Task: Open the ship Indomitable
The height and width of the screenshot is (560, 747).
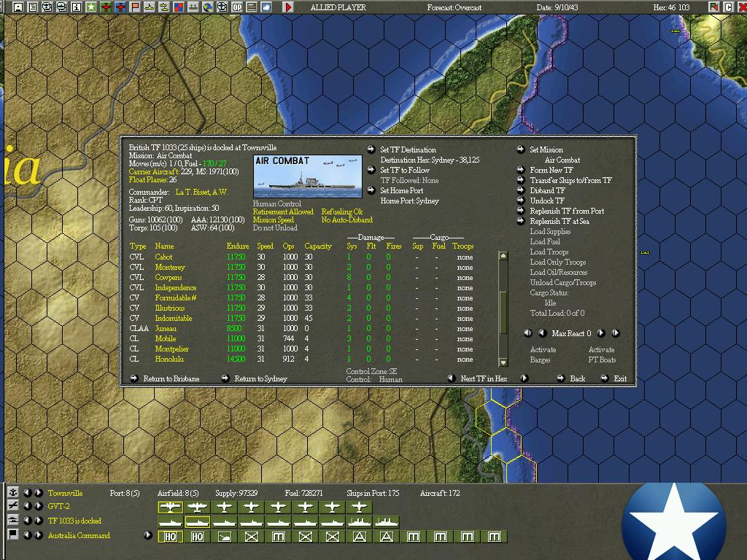Action: [x=174, y=318]
